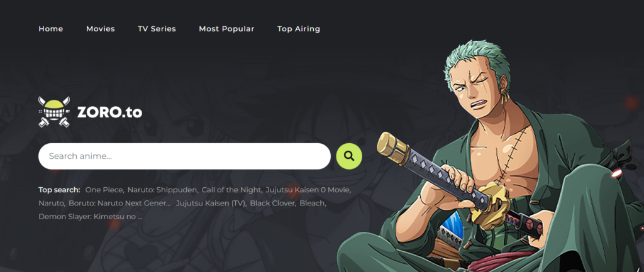Click the green magnifying glass search button
The height and width of the screenshot is (272, 644).
pos(349,156)
